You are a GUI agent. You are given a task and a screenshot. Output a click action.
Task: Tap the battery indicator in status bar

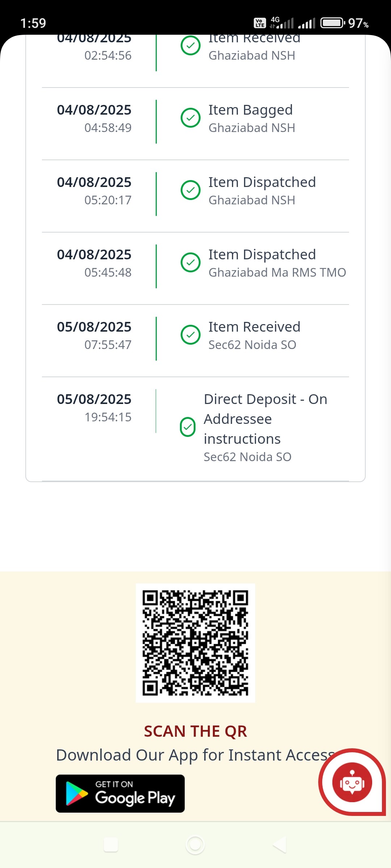[x=332, y=23]
